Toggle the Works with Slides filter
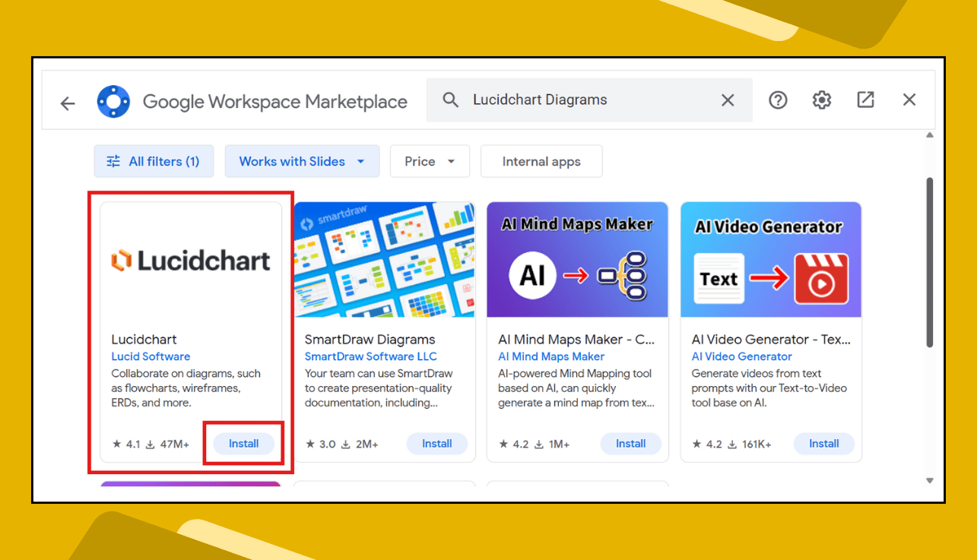This screenshot has width=977, height=560. (x=293, y=161)
